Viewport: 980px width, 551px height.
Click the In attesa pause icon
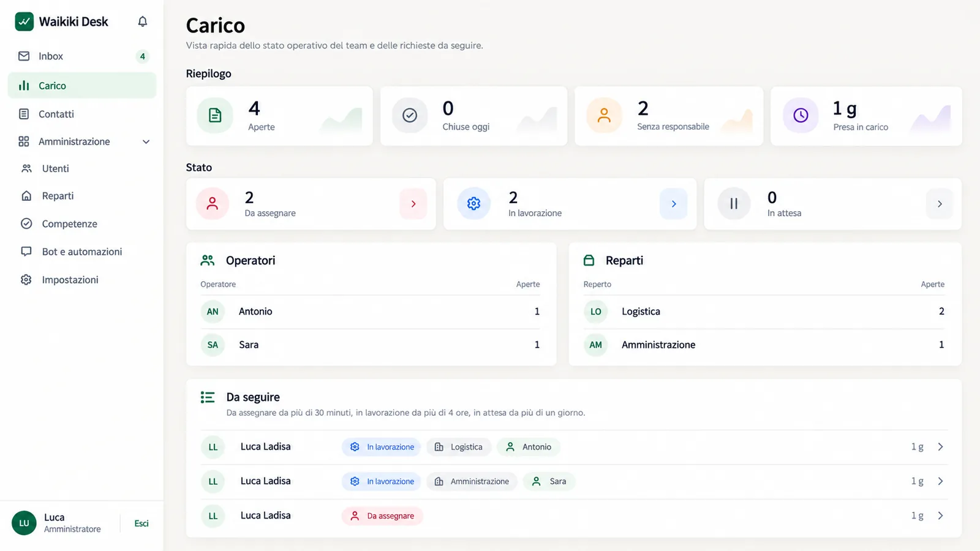734,204
